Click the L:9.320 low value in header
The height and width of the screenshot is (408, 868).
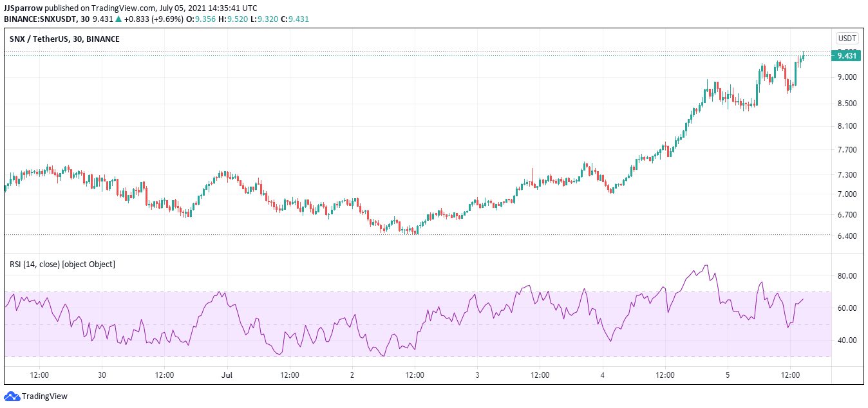[263, 19]
